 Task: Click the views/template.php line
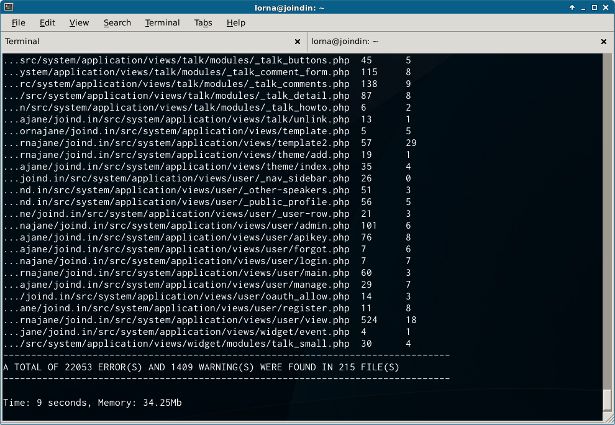click(207, 131)
